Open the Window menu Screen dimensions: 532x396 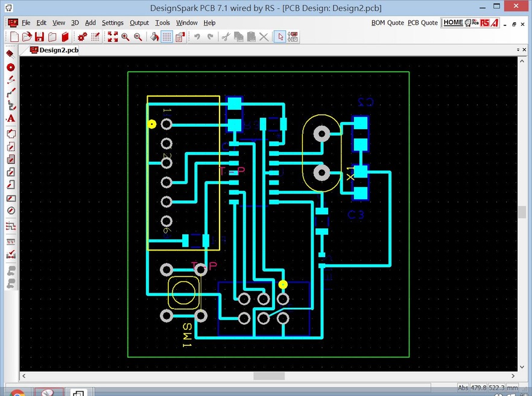click(186, 23)
